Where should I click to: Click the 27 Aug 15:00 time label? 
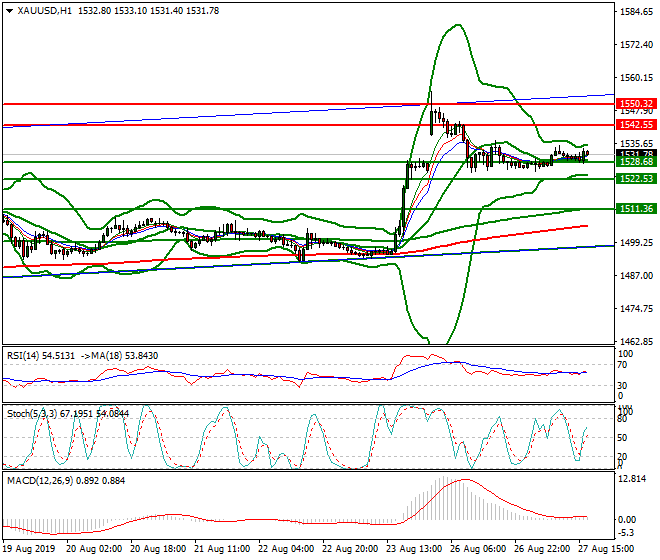pos(606,549)
